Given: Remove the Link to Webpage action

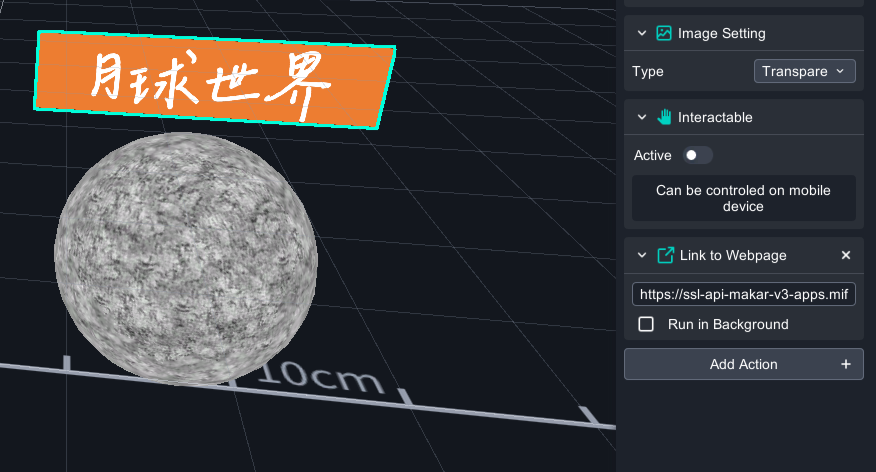Looking at the screenshot, I should 846,255.
